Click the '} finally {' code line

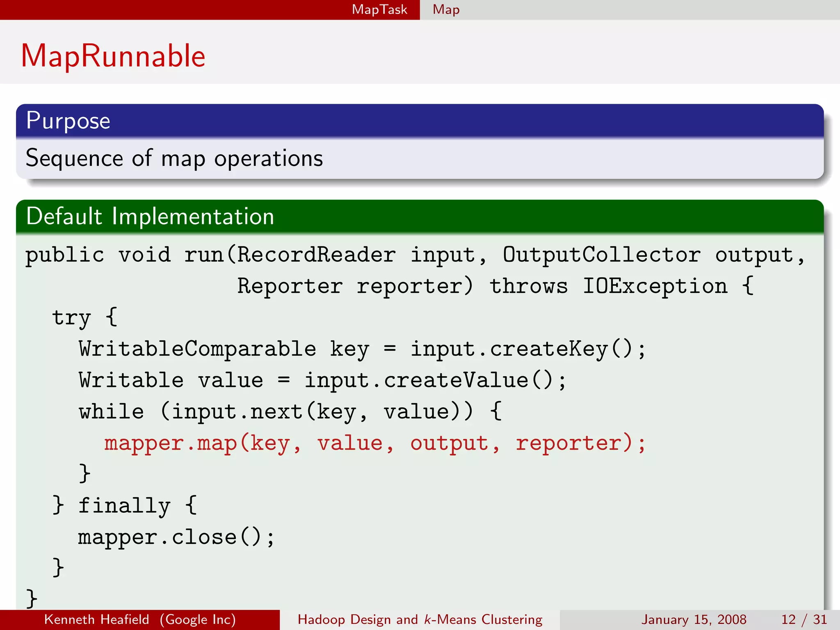(x=125, y=505)
